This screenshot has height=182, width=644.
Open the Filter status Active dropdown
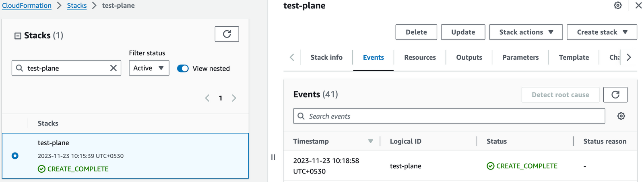(x=149, y=68)
